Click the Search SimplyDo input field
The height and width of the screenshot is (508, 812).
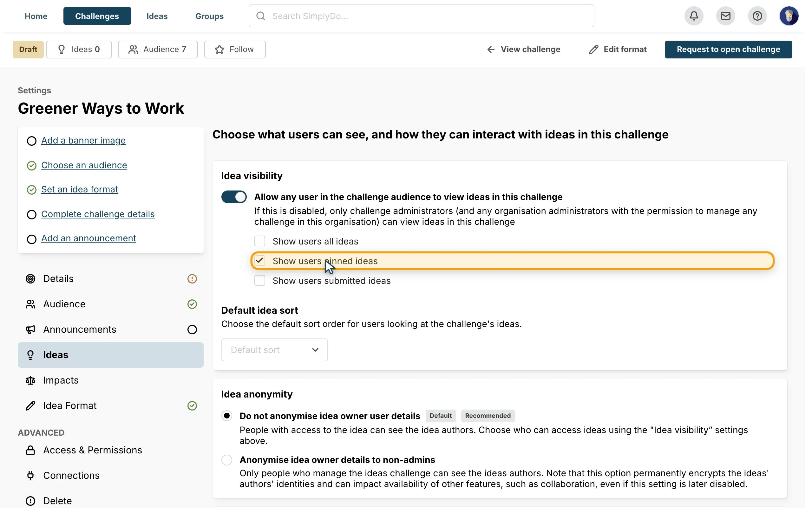pyautogui.click(x=422, y=16)
